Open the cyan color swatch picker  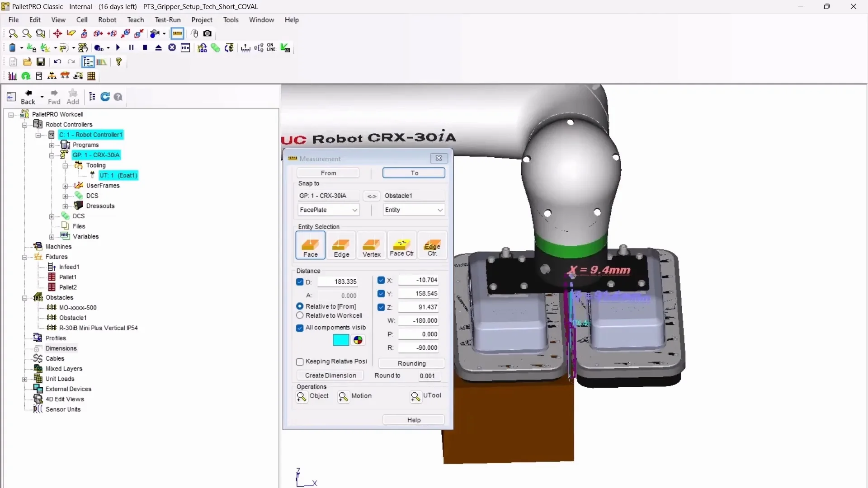point(340,340)
